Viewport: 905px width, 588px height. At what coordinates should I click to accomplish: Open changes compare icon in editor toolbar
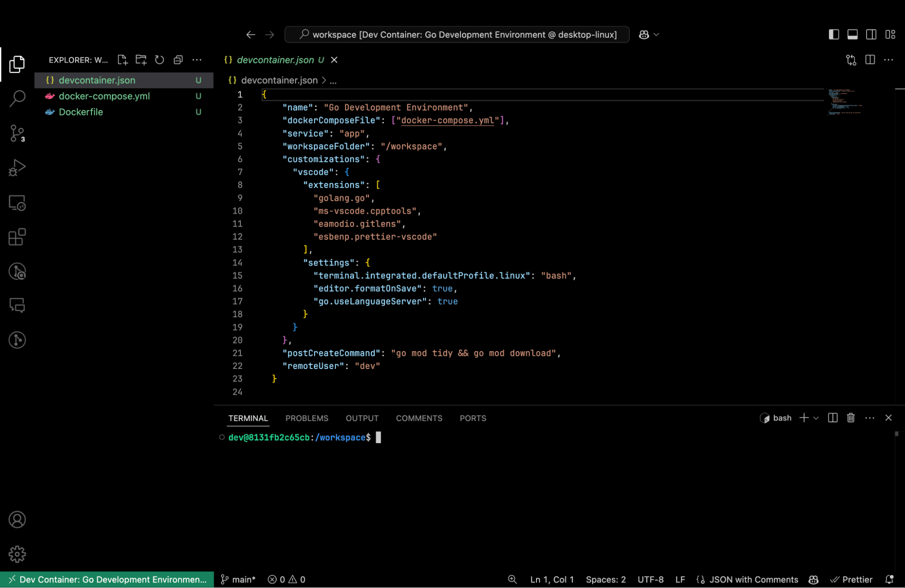click(x=851, y=60)
